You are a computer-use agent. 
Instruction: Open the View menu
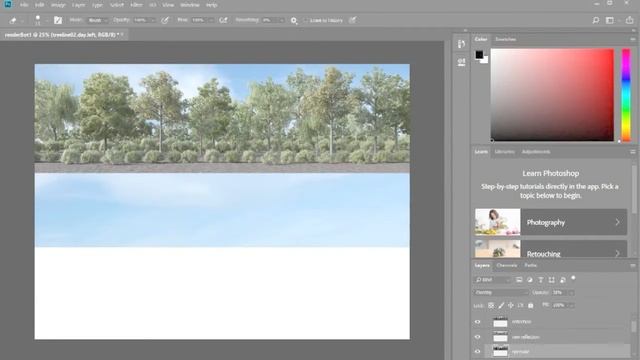coord(168,5)
